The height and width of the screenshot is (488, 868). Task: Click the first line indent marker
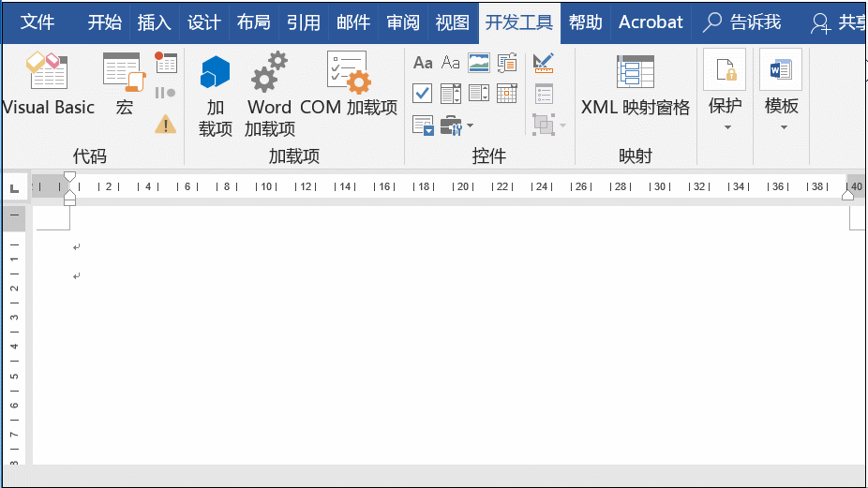tap(69, 177)
